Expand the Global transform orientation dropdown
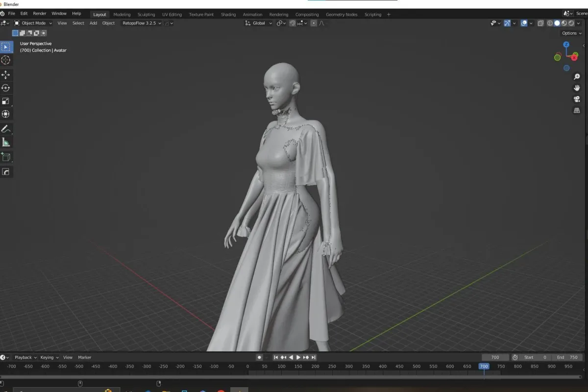This screenshot has width=588, height=392. (x=259, y=23)
